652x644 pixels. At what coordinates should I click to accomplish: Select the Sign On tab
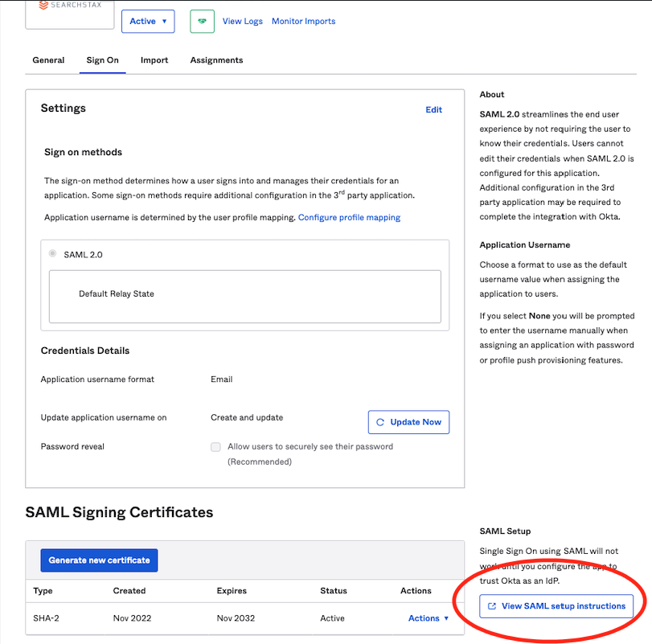click(103, 59)
